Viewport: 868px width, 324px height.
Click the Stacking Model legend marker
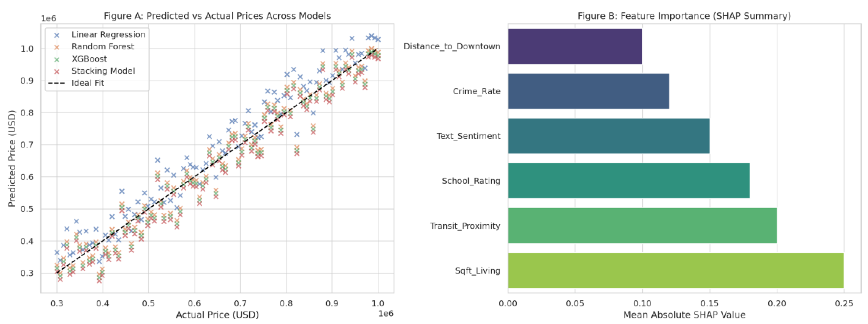(57, 71)
